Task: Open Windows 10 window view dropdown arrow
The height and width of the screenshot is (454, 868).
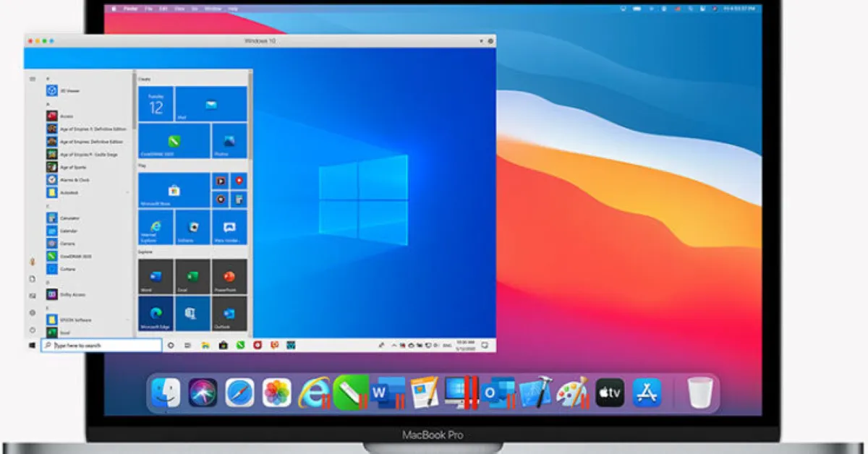Action: tap(480, 41)
